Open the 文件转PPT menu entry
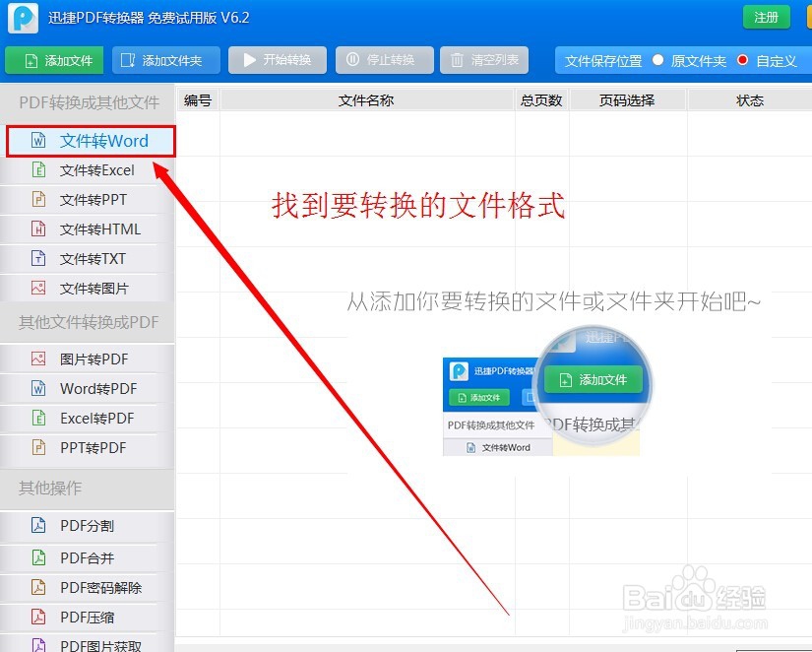 tap(87, 200)
